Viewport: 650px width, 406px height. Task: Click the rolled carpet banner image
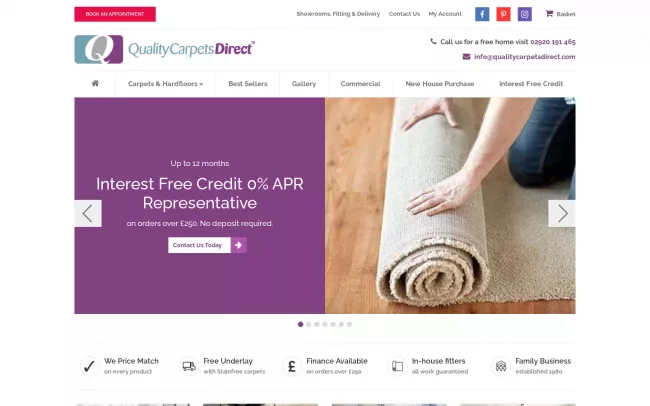[x=450, y=205]
